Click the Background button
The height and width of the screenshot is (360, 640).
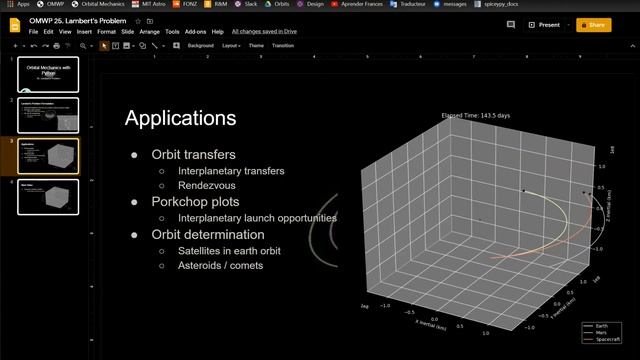[200, 46]
